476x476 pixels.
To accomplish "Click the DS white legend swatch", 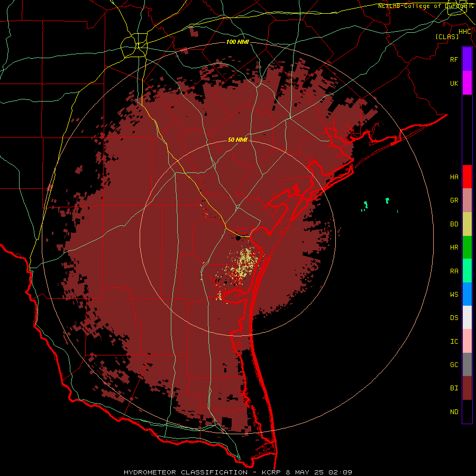I will 467,317.
